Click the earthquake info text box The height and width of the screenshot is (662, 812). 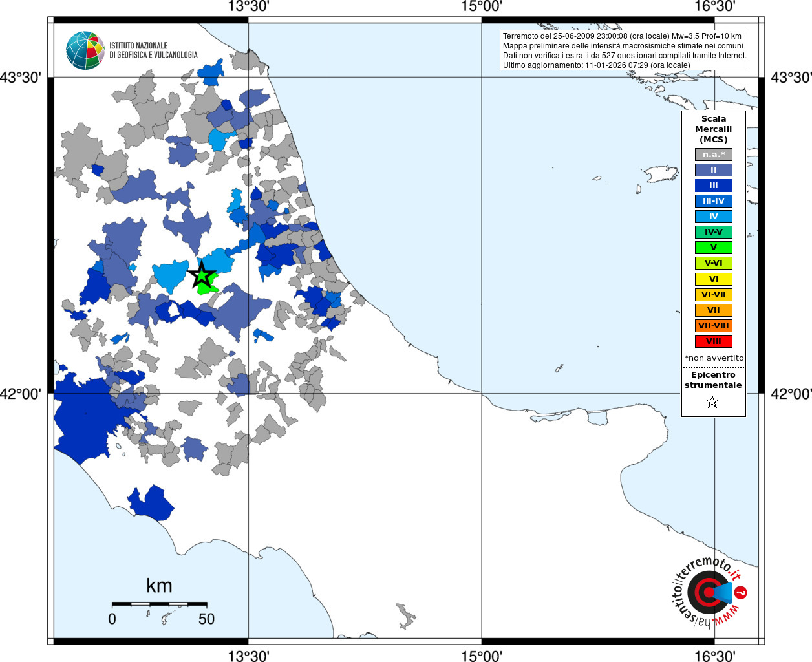click(x=623, y=50)
